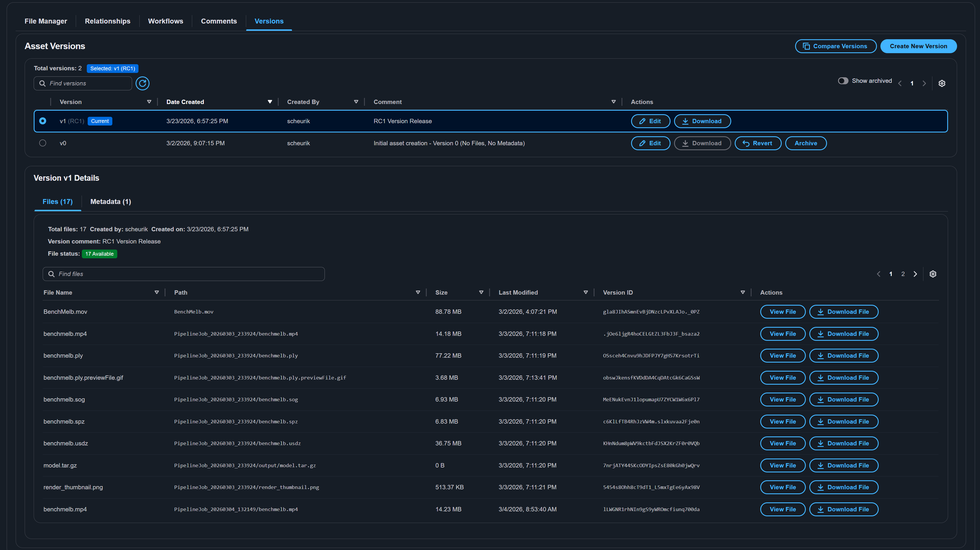Viewport: 980px width, 550px height.
Task: View File for benchmelb.ply
Action: pyautogui.click(x=783, y=355)
